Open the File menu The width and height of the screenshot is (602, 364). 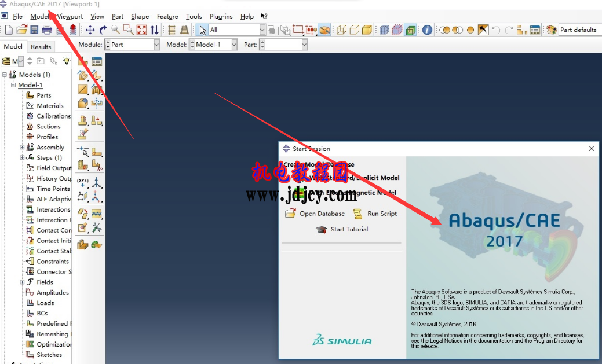(x=17, y=16)
